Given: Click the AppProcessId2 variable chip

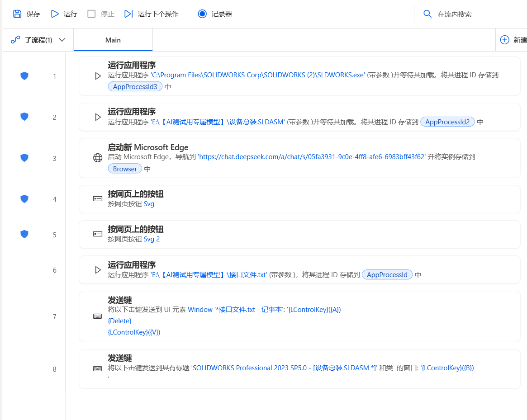Looking at the screenshot, I should click(x=447, y=122).
